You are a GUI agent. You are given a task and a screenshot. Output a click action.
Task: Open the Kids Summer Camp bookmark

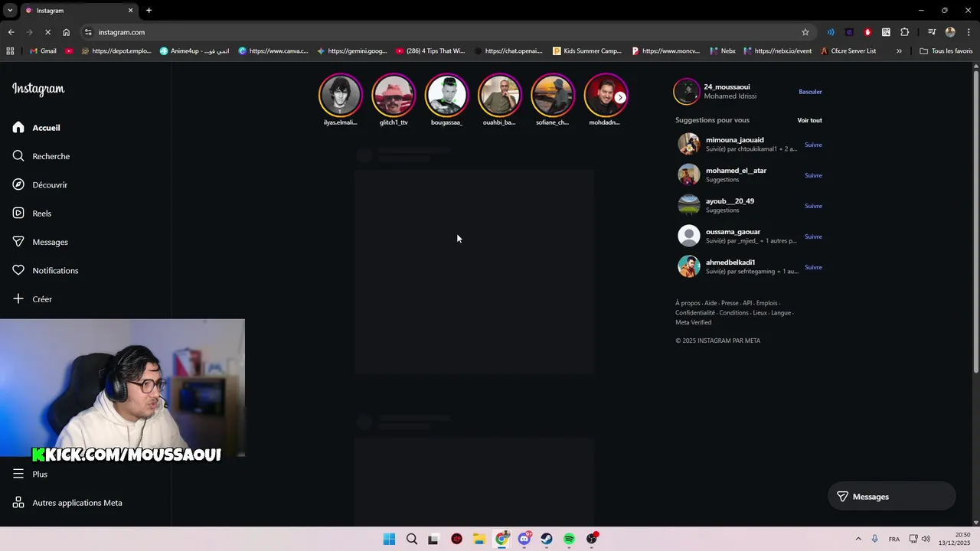click(587, 51)
